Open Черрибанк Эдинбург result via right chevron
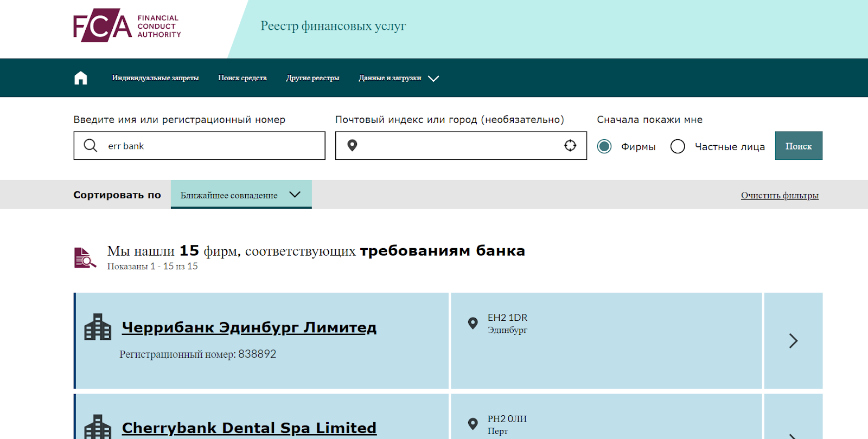The image size is (868, 439). pos(793,341)
